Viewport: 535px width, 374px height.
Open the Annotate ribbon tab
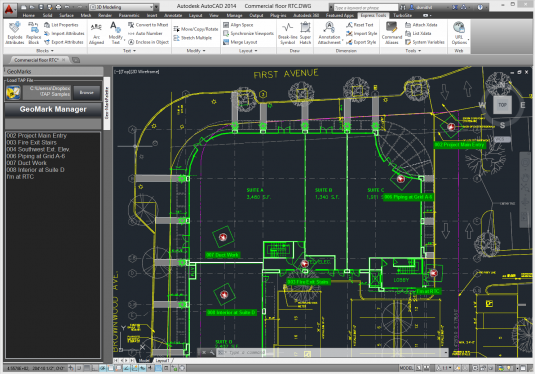point(173,15)
